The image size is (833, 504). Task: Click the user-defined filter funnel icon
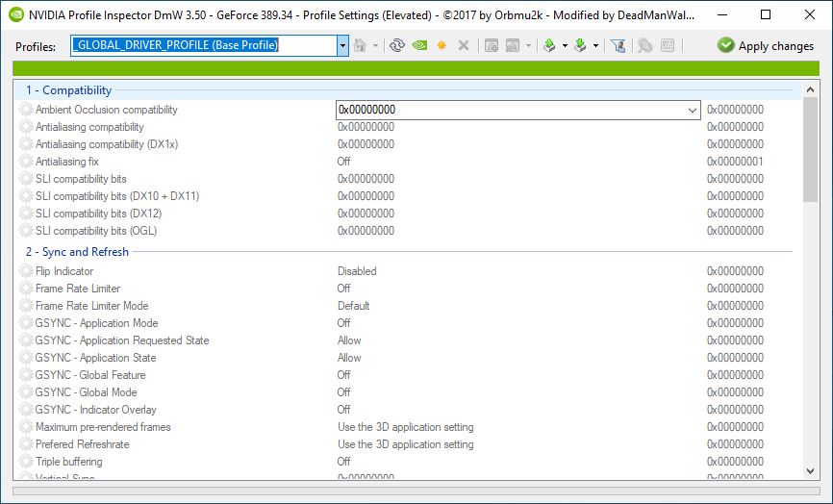pyautogui.click(x=618, y=45)
